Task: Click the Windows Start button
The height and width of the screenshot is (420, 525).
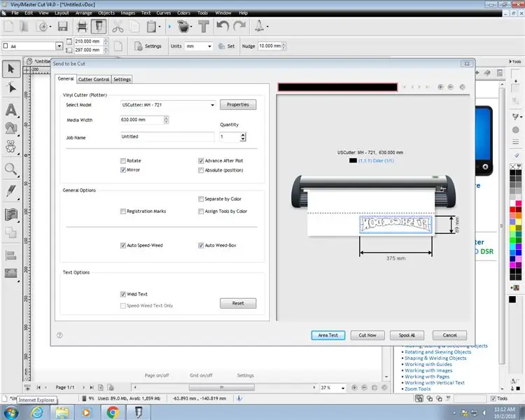Action: [x=11, y=412]
